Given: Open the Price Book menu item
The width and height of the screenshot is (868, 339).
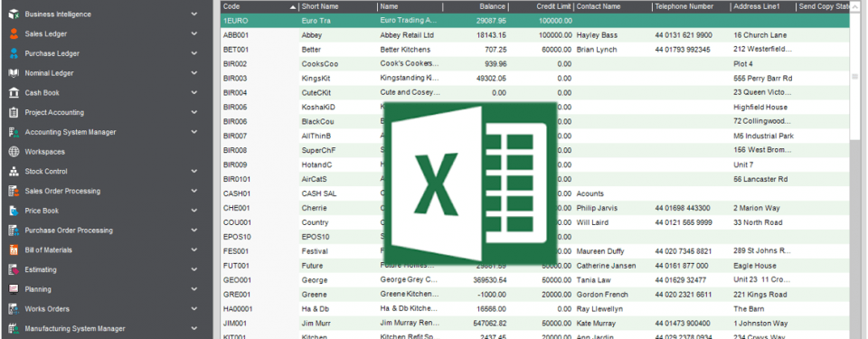Looking at the screenshot, I should click(42, 211).
